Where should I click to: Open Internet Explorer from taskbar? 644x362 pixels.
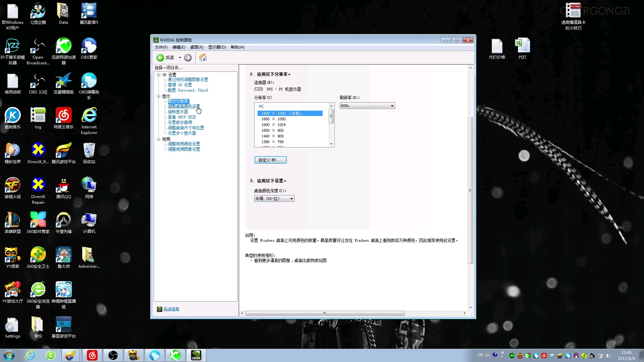[30, 355]
